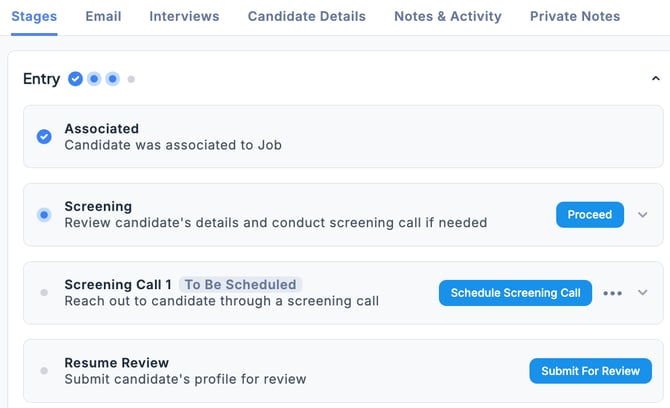Viewport: 670px width, 408px height.
Task: Click the To Be Scheduled status badge
Action: click(240, 284)
